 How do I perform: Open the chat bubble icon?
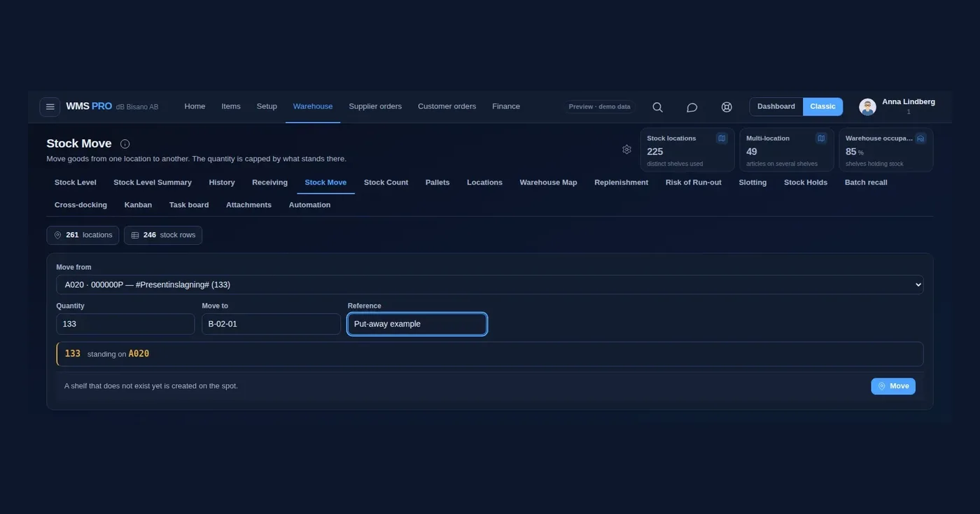(692, 107)
